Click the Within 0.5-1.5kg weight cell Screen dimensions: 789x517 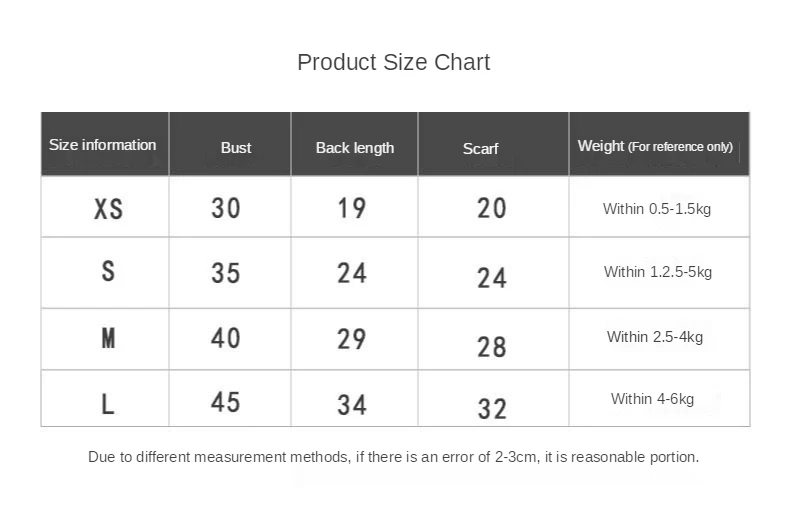click(657, 209)
